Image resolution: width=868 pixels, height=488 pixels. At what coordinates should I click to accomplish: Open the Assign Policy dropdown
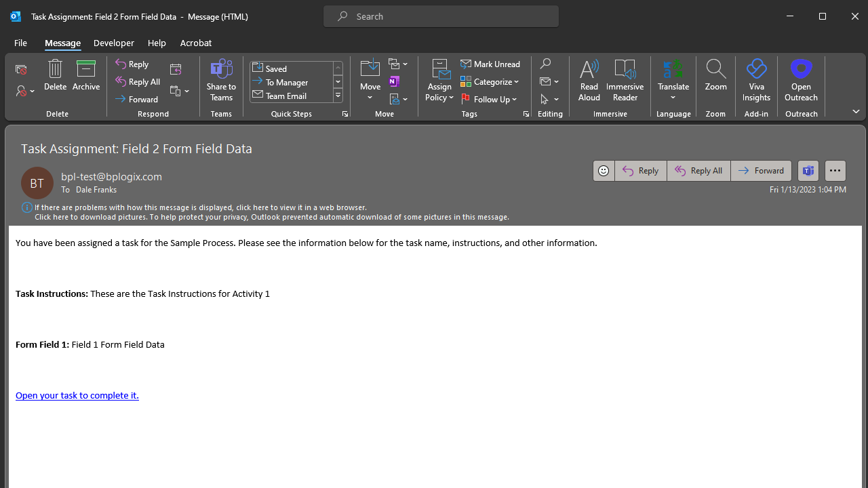439,80
